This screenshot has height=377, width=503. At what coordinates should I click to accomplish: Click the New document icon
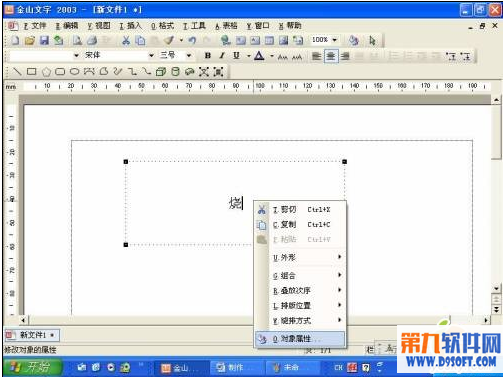point(15,40)
